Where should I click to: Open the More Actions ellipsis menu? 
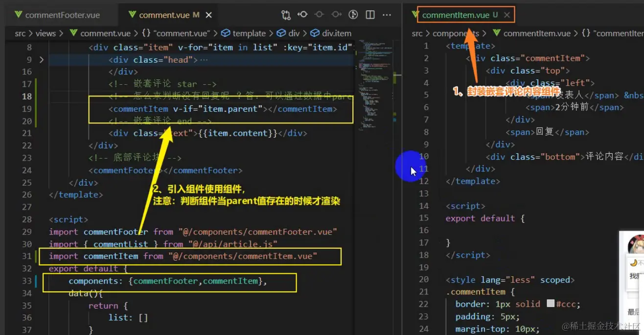point(387,15)
